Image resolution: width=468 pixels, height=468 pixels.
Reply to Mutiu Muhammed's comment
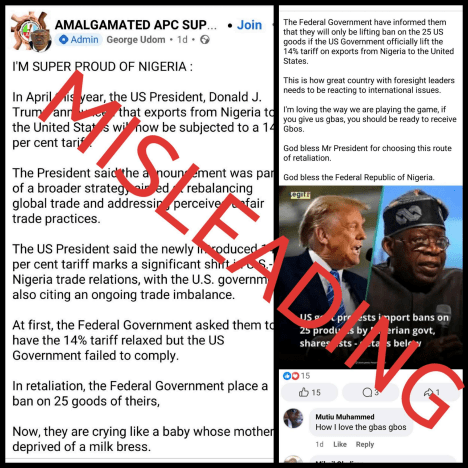(x=365, y=444)
